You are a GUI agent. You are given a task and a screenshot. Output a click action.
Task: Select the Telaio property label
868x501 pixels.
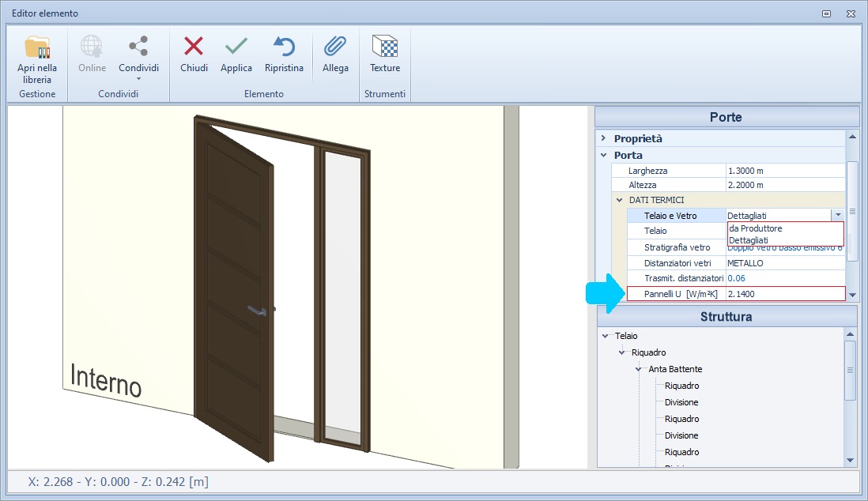(x=655, y=231)
